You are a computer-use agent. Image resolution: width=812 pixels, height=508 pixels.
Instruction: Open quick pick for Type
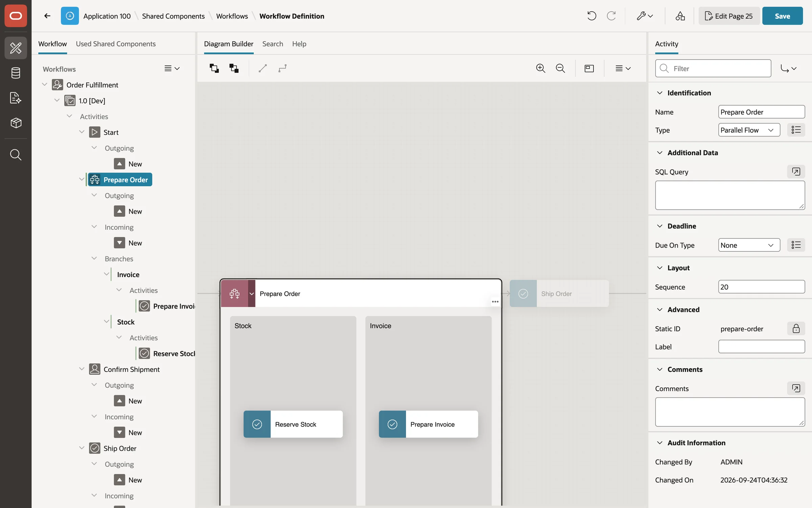(796, 130)
